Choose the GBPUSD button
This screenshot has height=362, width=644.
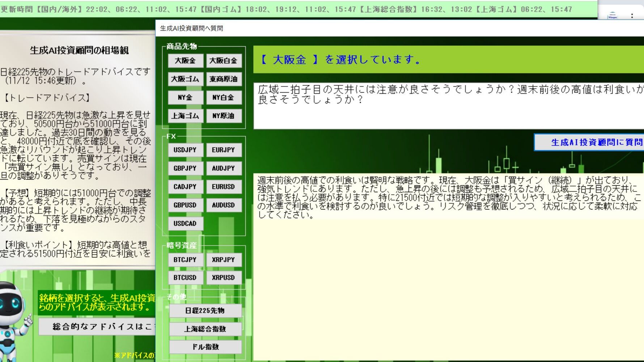(185, 205)
